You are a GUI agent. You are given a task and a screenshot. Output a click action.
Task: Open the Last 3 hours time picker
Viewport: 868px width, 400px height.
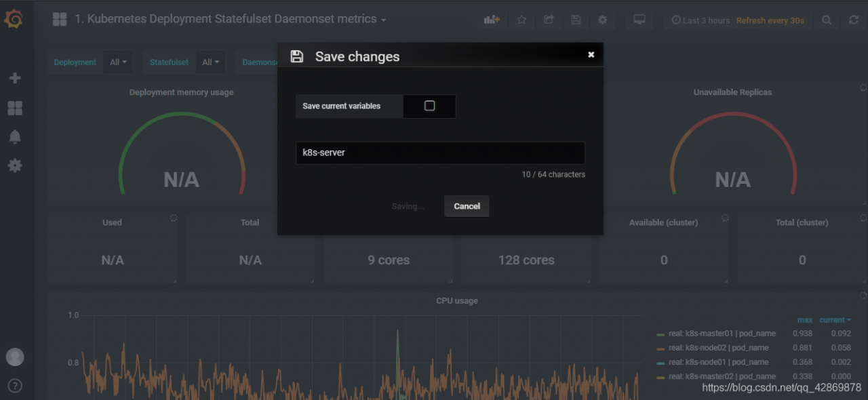(x=701, y=20)
